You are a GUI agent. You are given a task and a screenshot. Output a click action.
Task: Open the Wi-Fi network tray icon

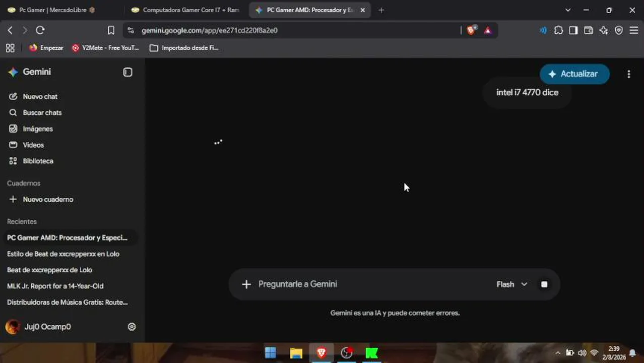[x=594, y=353]
